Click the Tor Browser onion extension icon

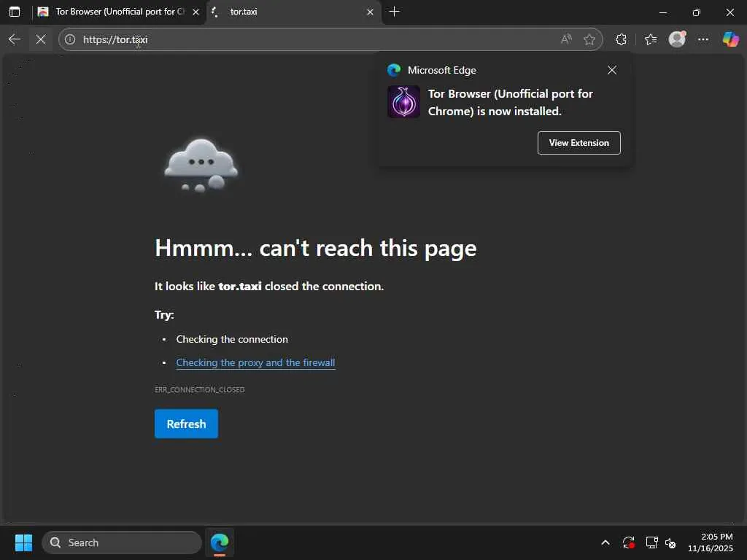[x=403, y=102]
